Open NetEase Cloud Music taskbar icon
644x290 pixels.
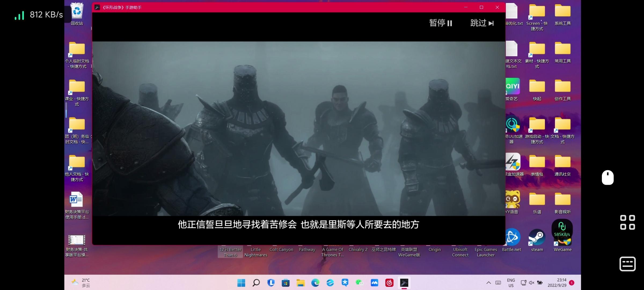click(389, 282)
